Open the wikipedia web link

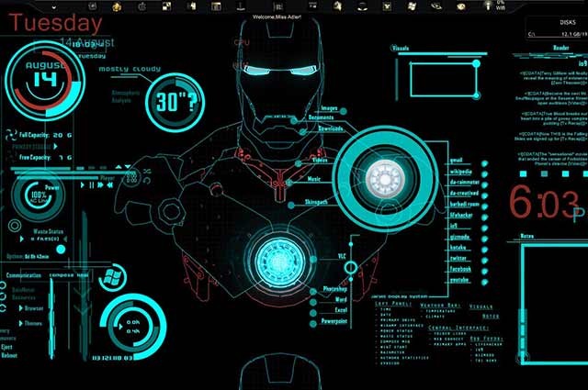[460, 172]
